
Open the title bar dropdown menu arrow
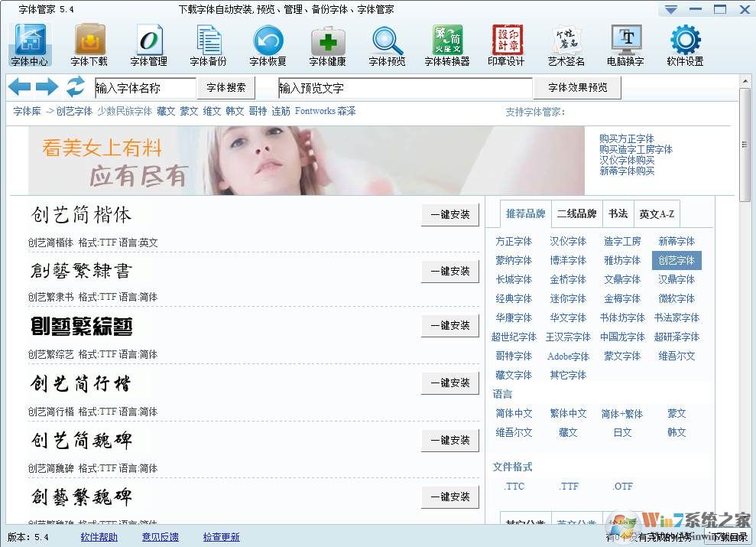(670, 10)
